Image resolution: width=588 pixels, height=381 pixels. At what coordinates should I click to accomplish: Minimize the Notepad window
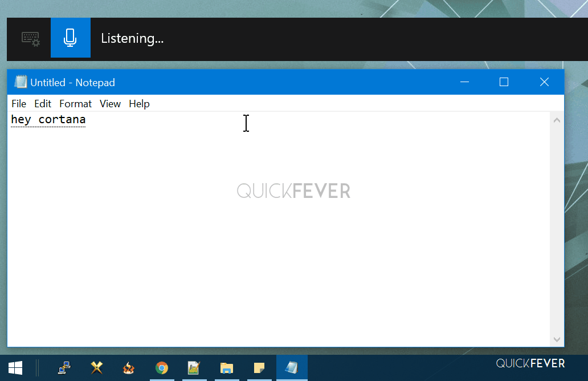[464, 82]
